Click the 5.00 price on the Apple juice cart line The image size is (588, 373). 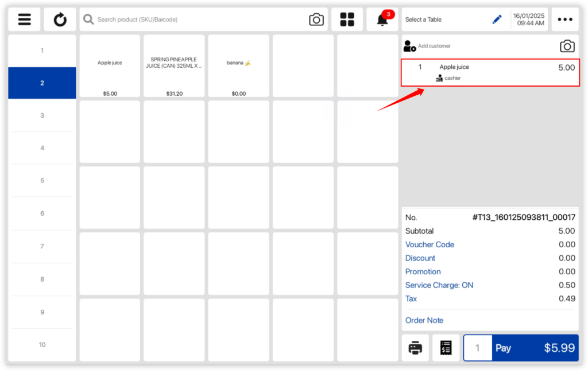[x=566, y=68]
